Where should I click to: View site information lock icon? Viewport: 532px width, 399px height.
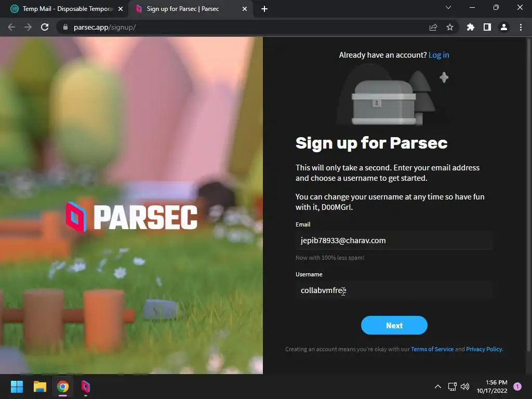(65, 27)
